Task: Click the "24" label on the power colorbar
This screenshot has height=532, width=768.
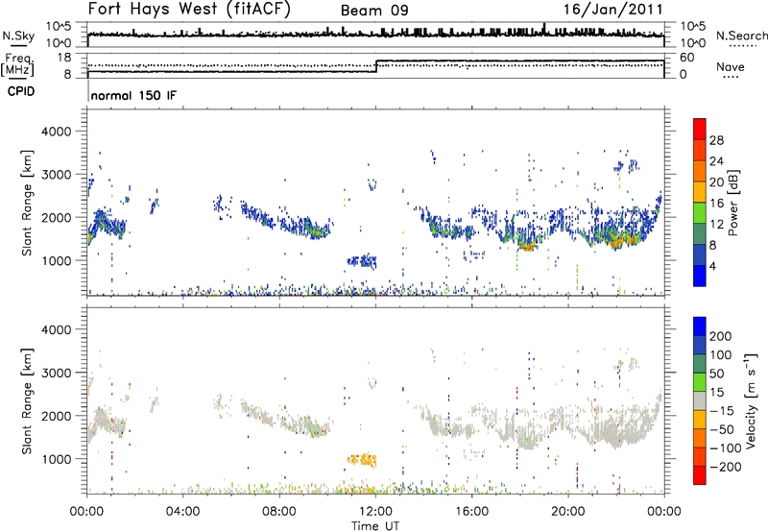Action: pyautogui.click(x=716, y=161)
